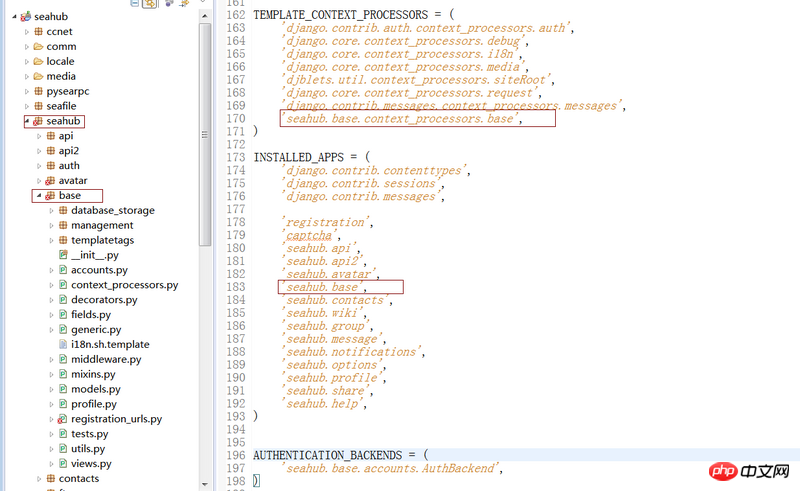Click the context_processors.py file icon

point(62,285)
